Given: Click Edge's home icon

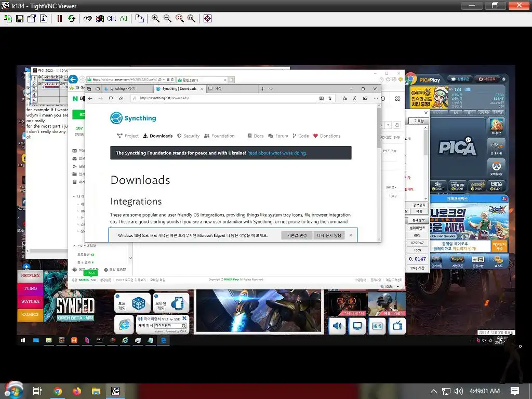Looking at the screenshot, I should (121, 98).
